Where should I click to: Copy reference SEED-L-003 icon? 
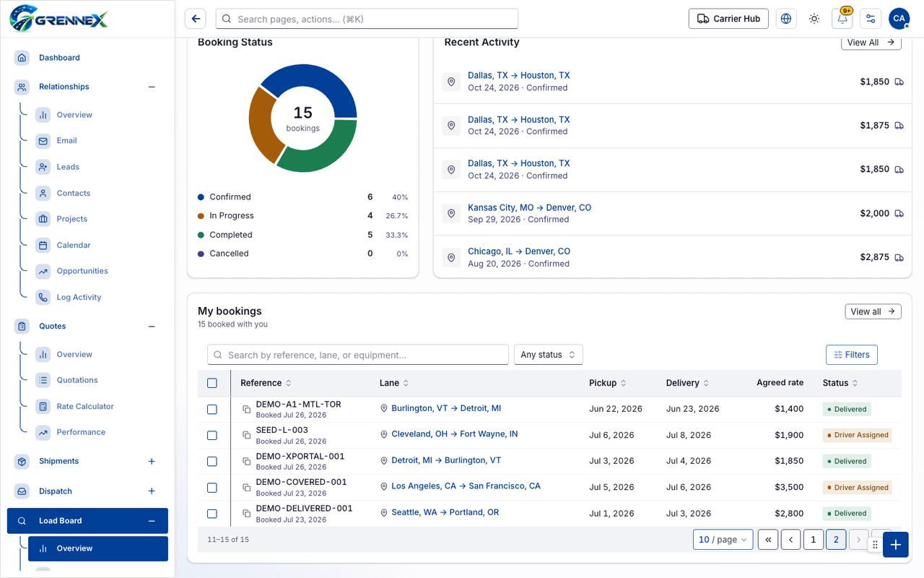click(x=246, y=436)
